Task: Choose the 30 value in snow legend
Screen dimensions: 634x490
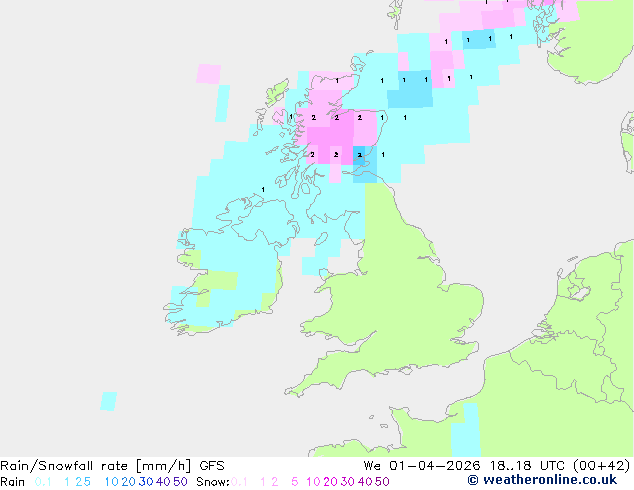Action: tap(348, 482)
